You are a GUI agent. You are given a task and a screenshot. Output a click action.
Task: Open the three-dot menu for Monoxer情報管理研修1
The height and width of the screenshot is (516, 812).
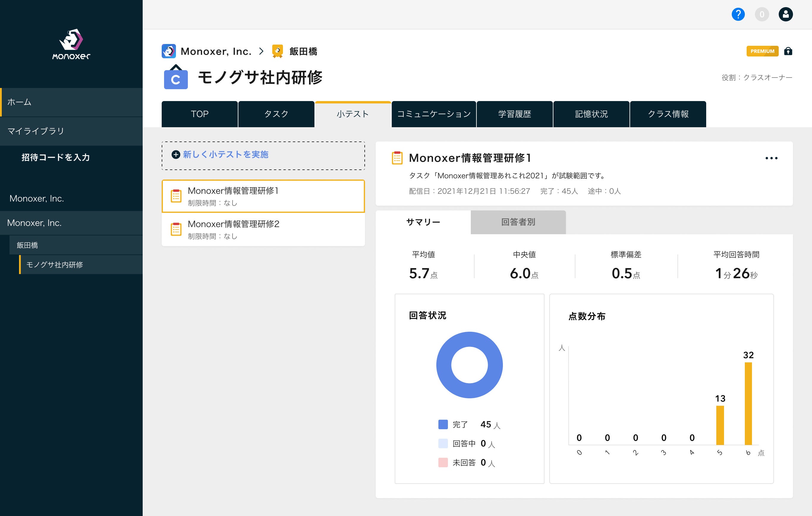tap(771, 158)
